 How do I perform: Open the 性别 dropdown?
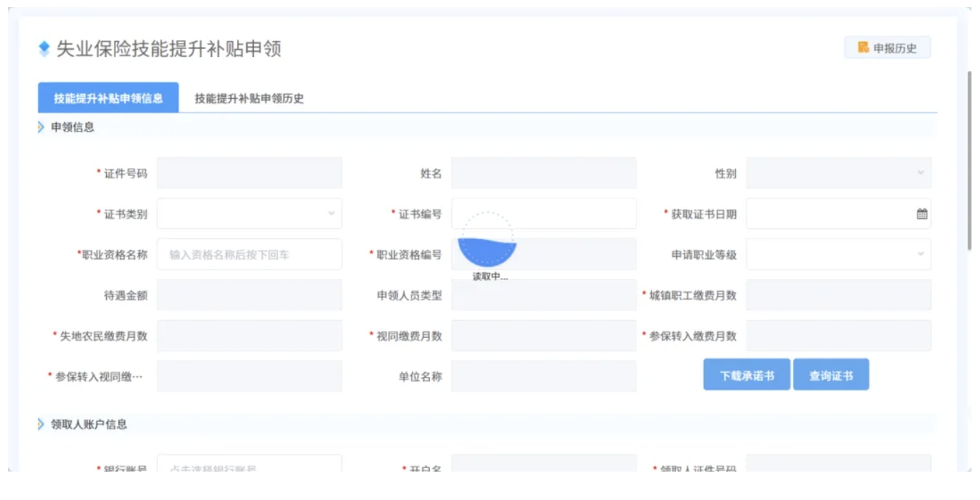[x=838, y=173]
